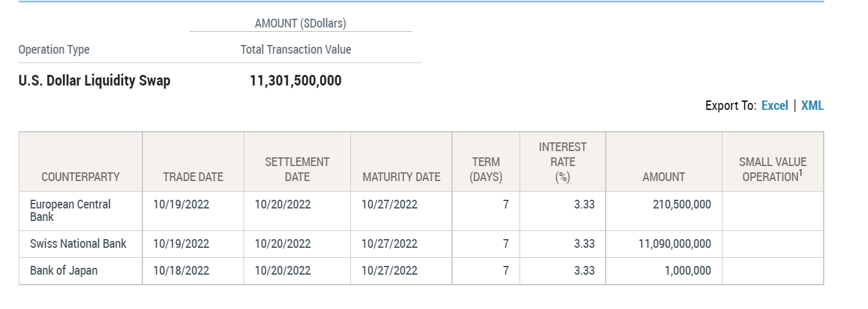Click the Maturity Date column header

point(402,177)
